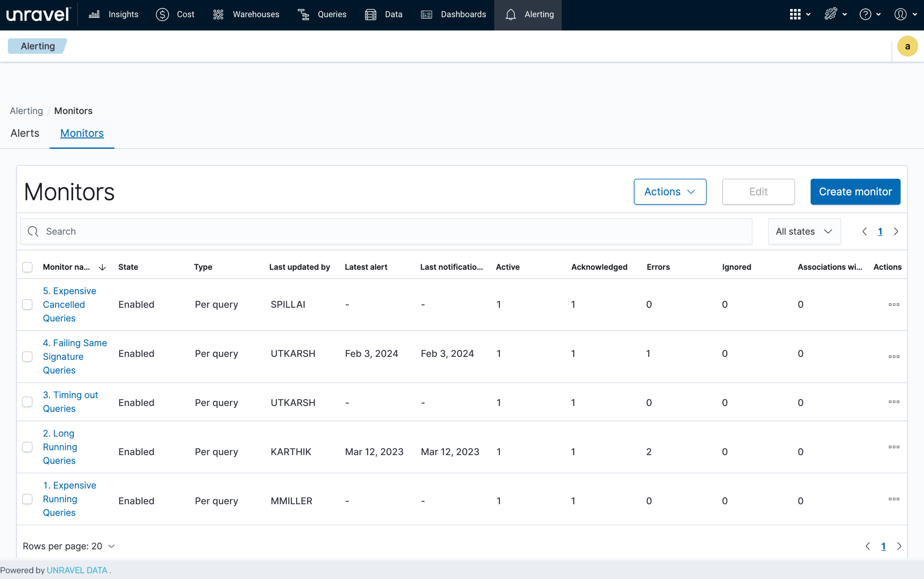Click the Warehouses cluster icon
This screenshot has width=924, height=579.
coord(218,14)
